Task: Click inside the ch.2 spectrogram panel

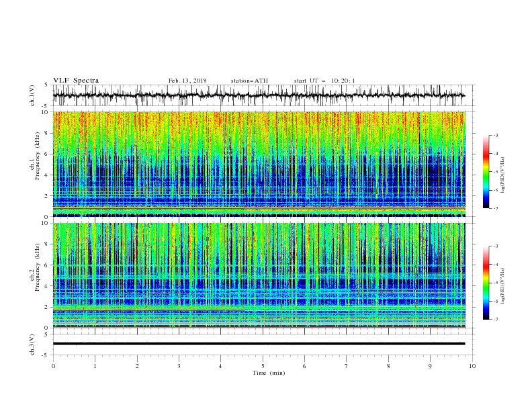Action: pyautogui.click(x=259, y=275)
